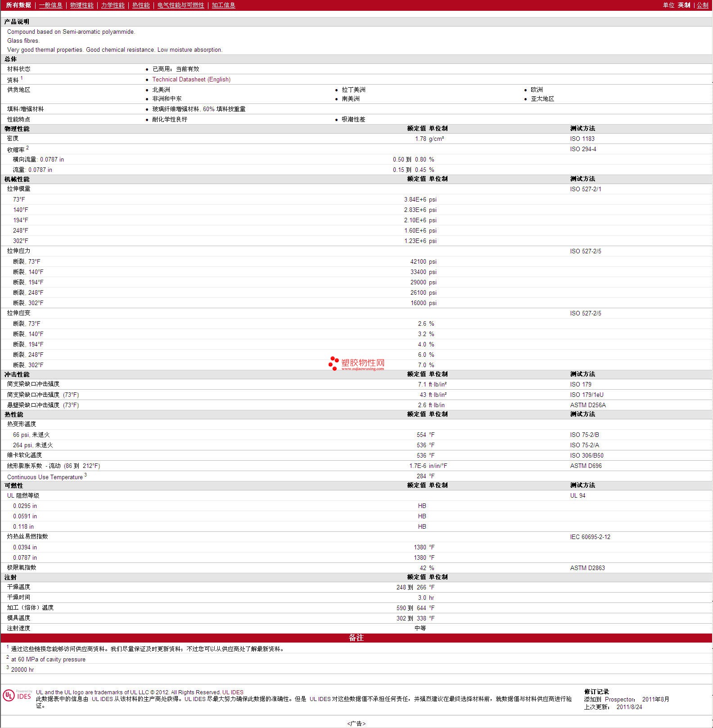Click the 广告 placeholder text

(x=356, y=724)
